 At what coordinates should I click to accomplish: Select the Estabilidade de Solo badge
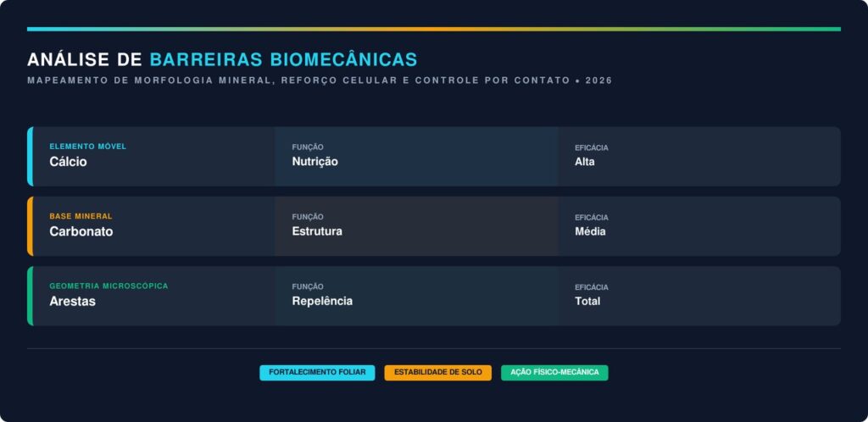(x=437, y=373)
